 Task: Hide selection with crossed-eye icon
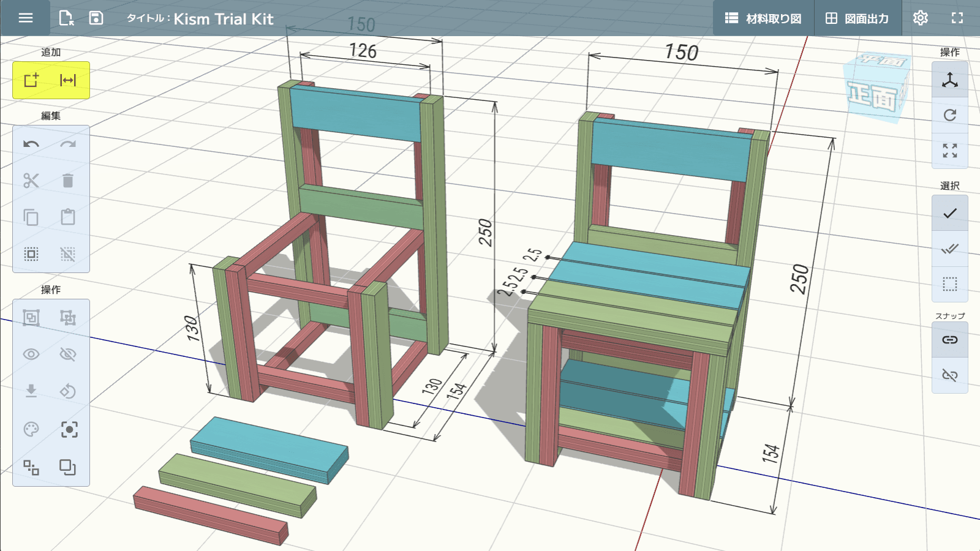[x=68, y=354]
